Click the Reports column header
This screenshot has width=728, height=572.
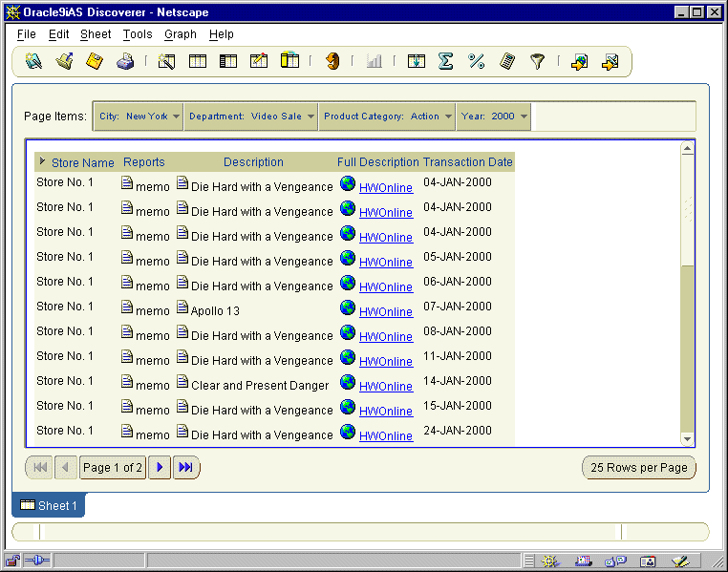144,162
